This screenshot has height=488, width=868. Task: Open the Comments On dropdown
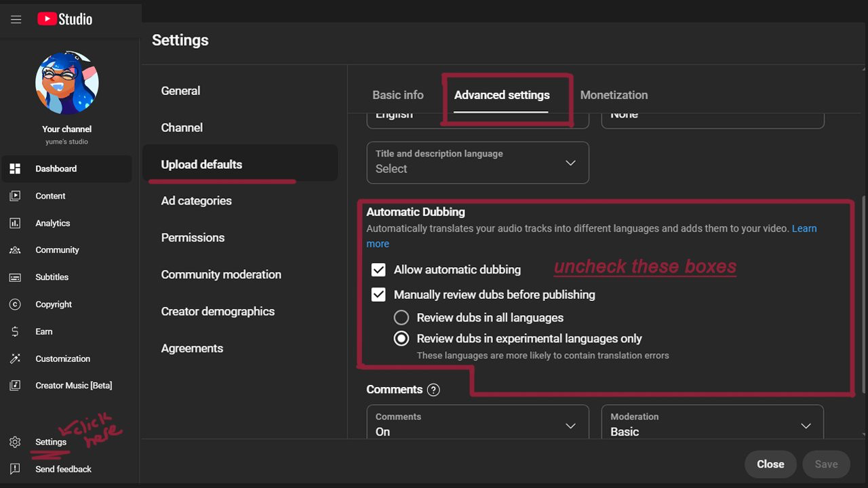click(x=477, y=423)
